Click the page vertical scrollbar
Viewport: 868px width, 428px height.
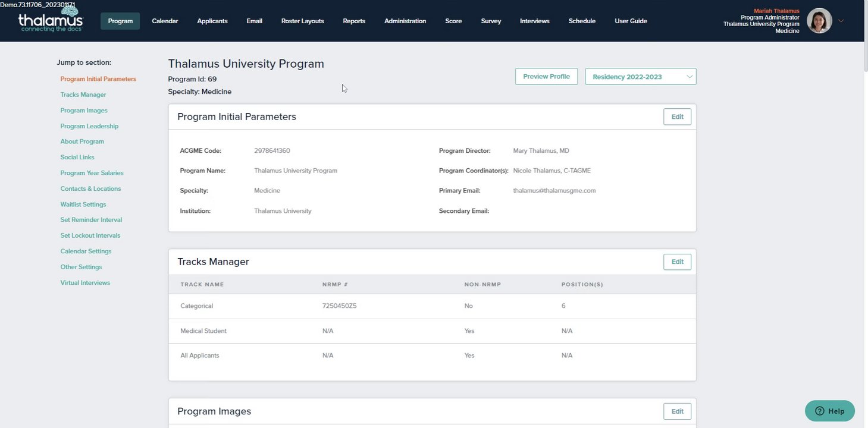[x=864, y=36]
